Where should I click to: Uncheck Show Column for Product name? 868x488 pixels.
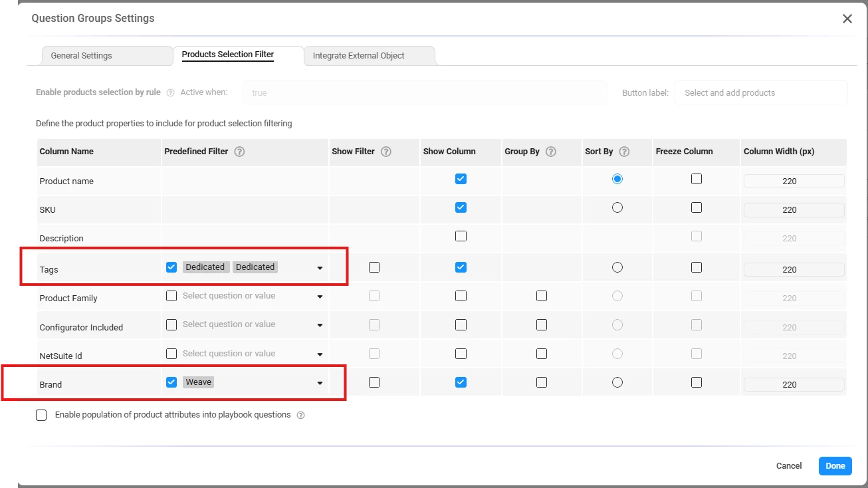coord(461,179)
